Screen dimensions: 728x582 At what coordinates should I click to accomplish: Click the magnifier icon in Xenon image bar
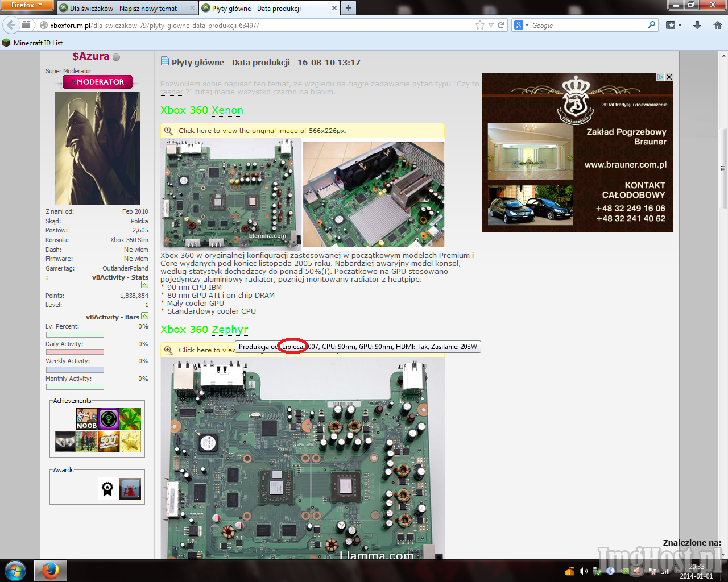[168, 131]
